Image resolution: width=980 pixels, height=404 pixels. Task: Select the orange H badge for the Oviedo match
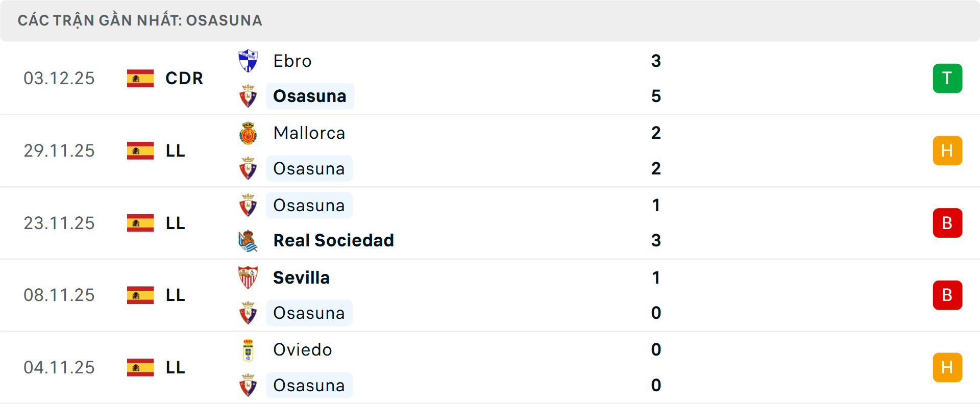tap(947, 367)
